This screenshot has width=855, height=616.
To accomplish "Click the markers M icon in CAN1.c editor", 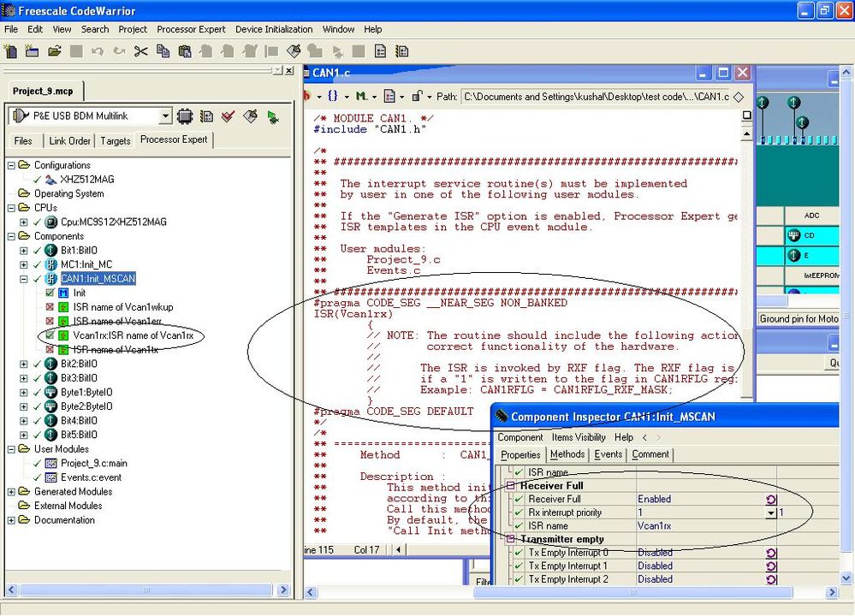I will click(x=361, y=96).
